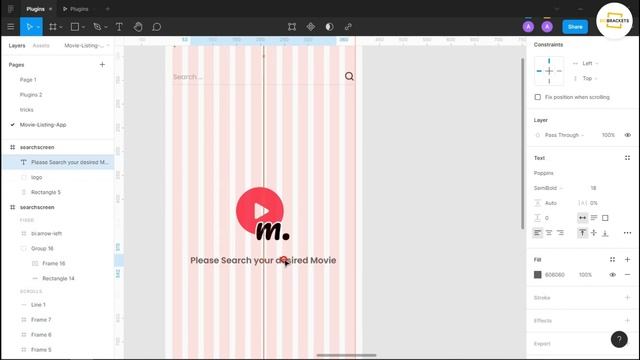Align text vertically to middle
This screenshot has width=640, height=360.
click(594, 233)
